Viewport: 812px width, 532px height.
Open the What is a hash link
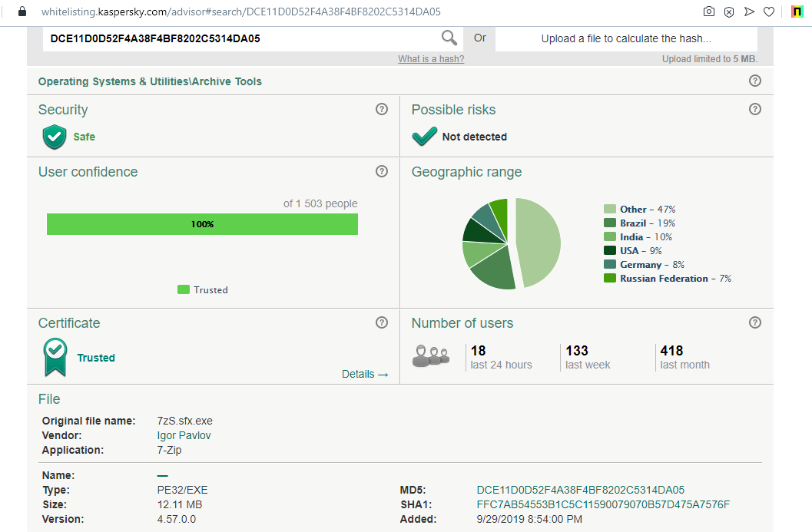coord(431,59)
